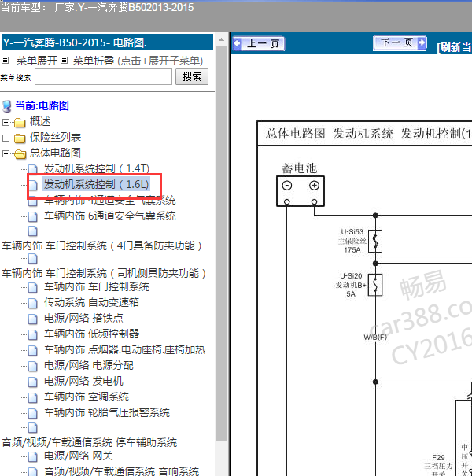The image size is (472, 476).
Task: Select the 总体电路图 folder label
Action: (55, 153)
